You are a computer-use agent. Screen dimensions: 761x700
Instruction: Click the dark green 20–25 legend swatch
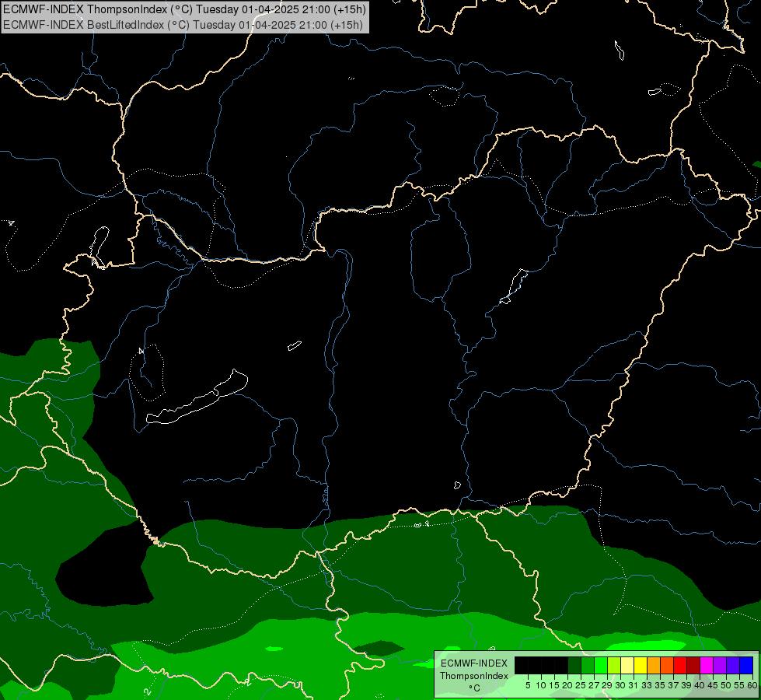click(x=574, y=665)
